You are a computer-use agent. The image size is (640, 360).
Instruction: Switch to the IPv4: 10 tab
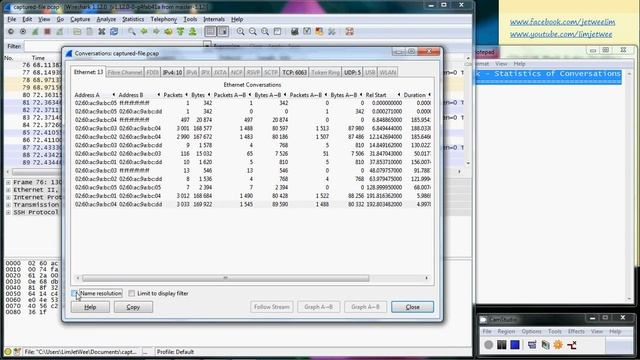click(x=173, y=72)
